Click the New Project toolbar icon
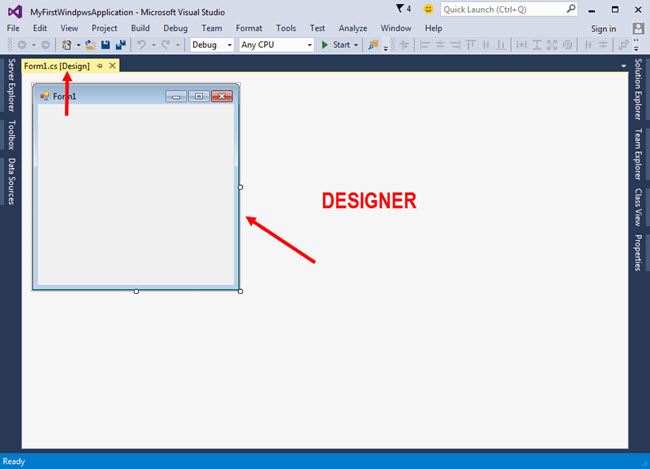The image size is (650, 469). pos(66,45)
